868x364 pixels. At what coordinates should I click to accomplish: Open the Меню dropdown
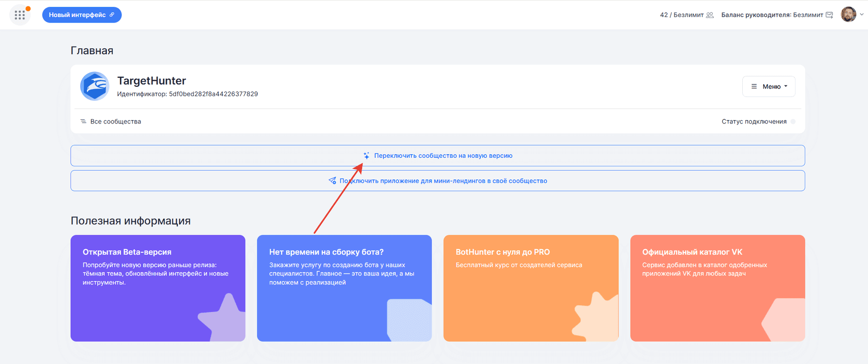click(x=769, y=86)
